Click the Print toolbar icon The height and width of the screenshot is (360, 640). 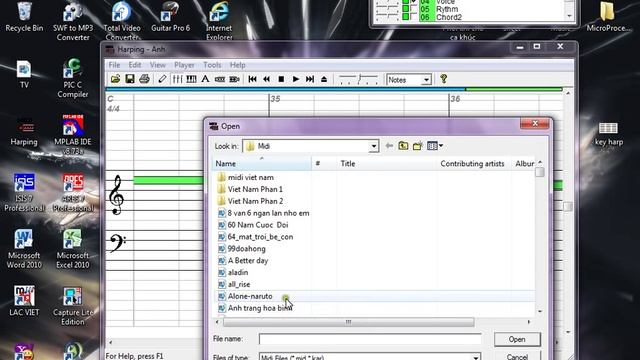(x=144, y=79)
